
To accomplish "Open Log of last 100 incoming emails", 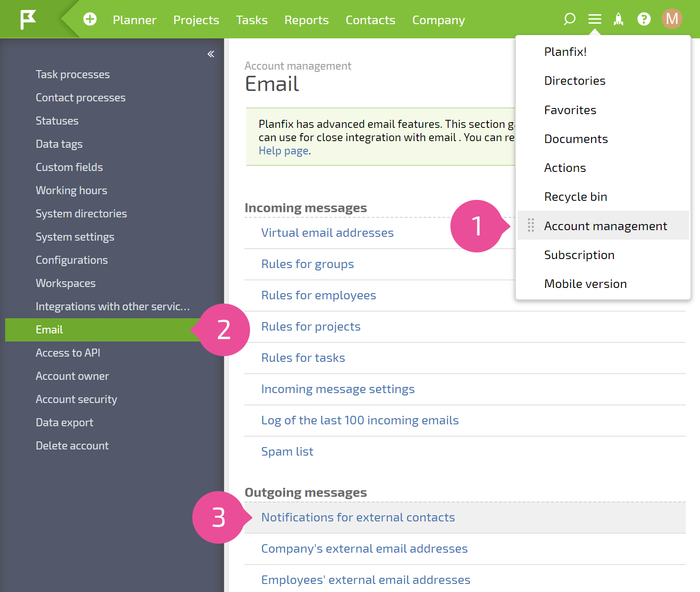I will click(360, 420).
